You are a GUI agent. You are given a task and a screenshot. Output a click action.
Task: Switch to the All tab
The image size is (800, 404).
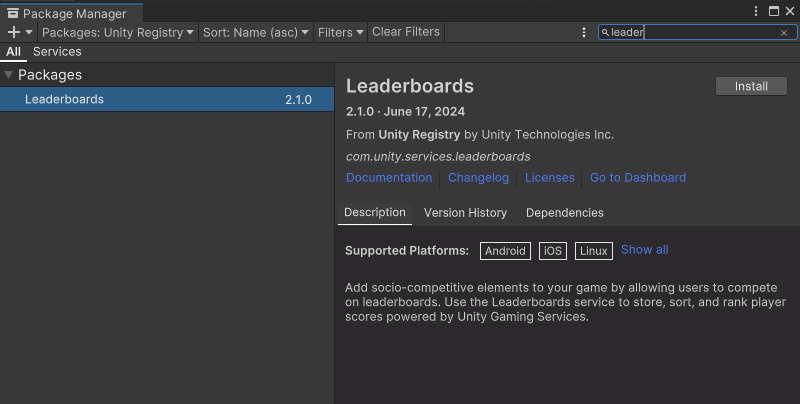13,52
